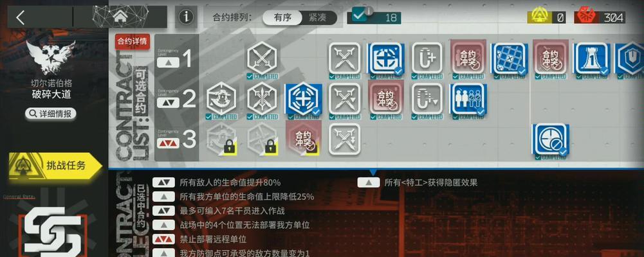The image size is (644, 257).
Task: Select the level 1 blue grid tiles contract
Action: click(509, 58)
